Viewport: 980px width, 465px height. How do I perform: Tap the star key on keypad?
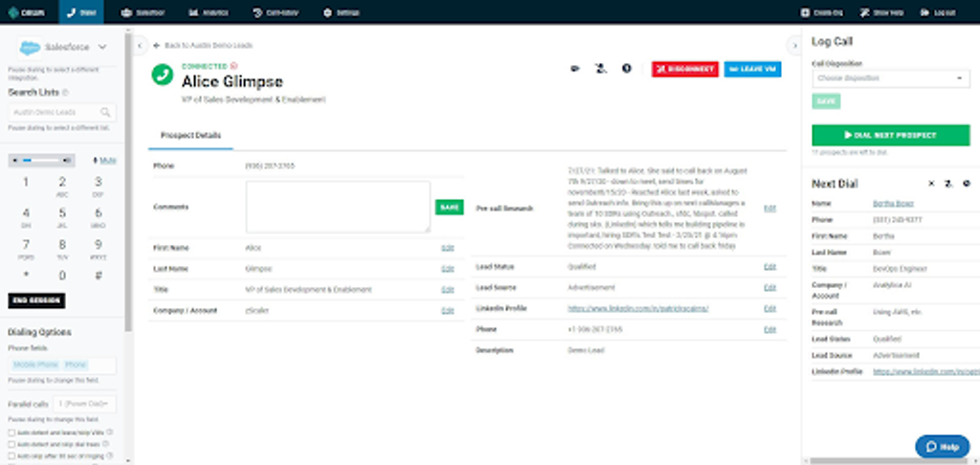pyautogui.click(x=26, y=276)
